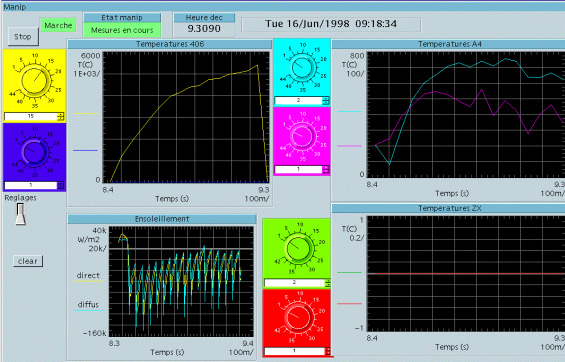Click the 9.3090 decimal hour value
565x362 pixels.
coord(204,29)
